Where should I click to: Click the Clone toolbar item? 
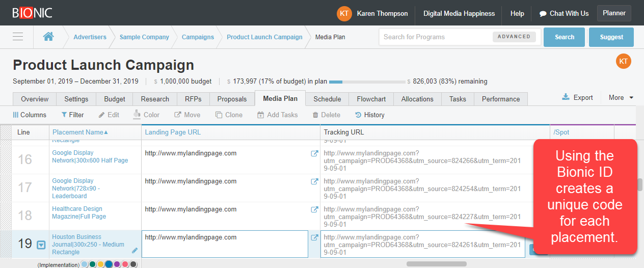pyautogui.click(x=229, y=115)
